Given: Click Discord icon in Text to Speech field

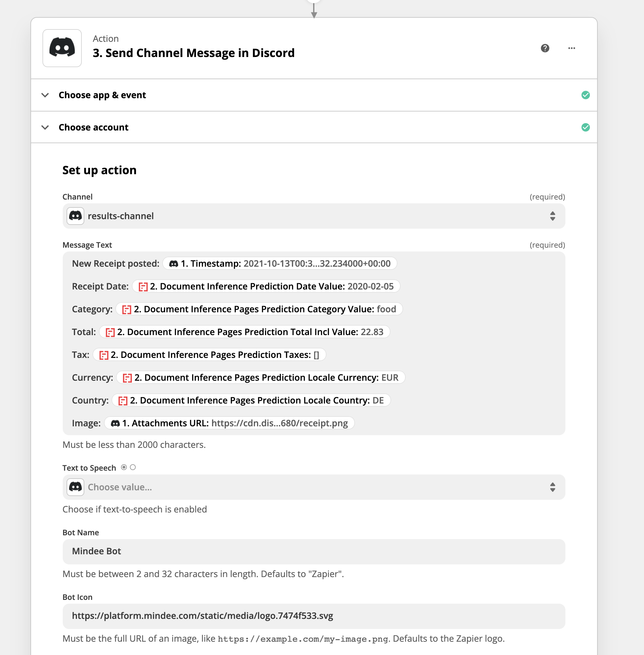Looking at the screenshot, I should click(x=75, y=487).
